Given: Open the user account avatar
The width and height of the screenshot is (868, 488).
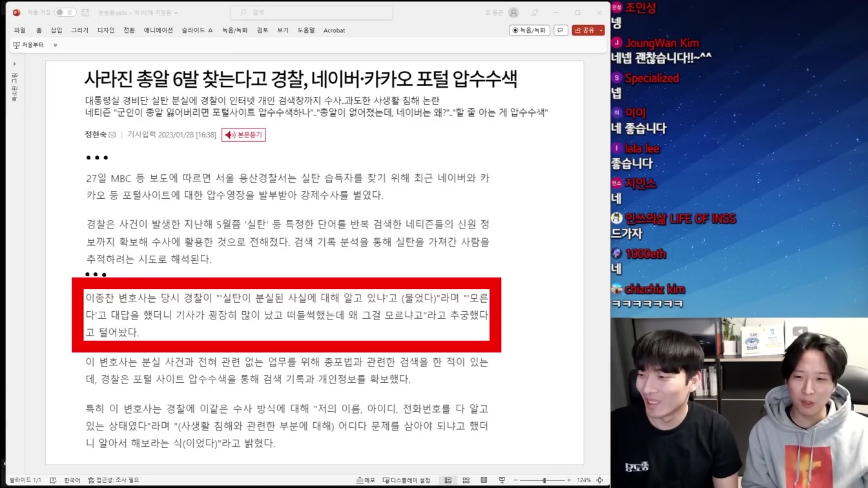Looking at the screenshot, I should point(513,12).
